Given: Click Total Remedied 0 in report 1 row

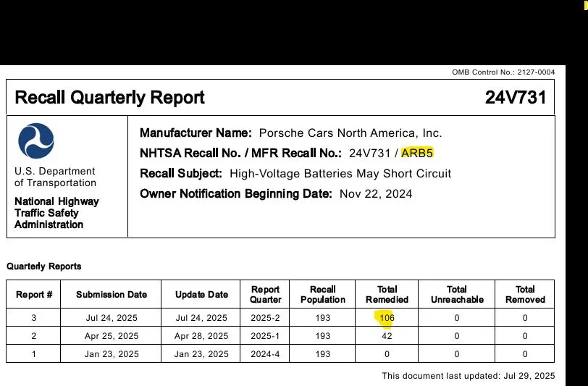Looking at the screenshot, I should (387, 354).
